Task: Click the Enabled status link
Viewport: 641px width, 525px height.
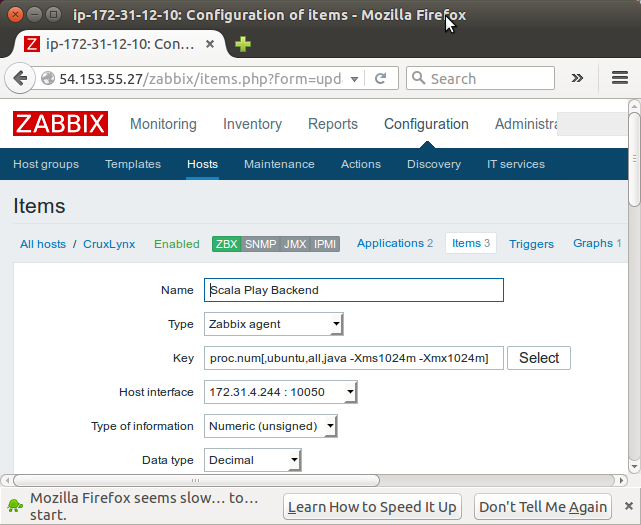Action: tap(177, 244)
